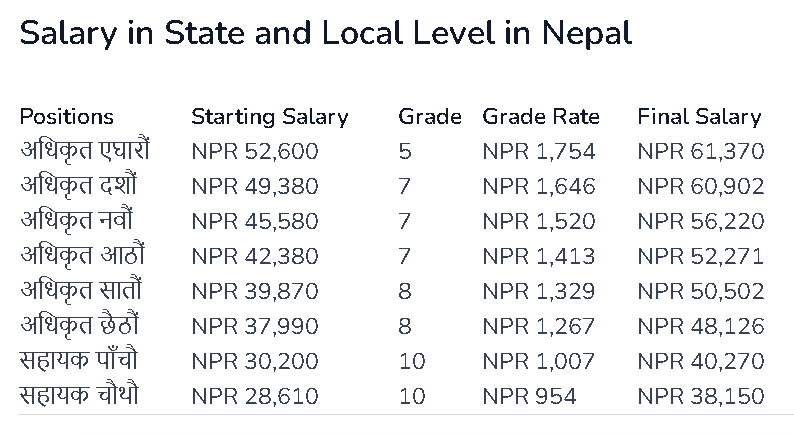Click the सहायक चौथौ position cell
794x436 pixels.
click(x=79, y=396)
